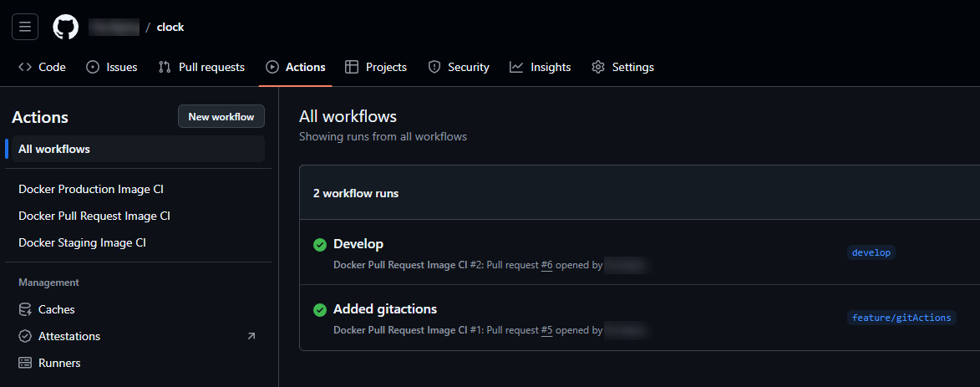
Task: Switch to the Code tab
Action: tap(42, 67)
